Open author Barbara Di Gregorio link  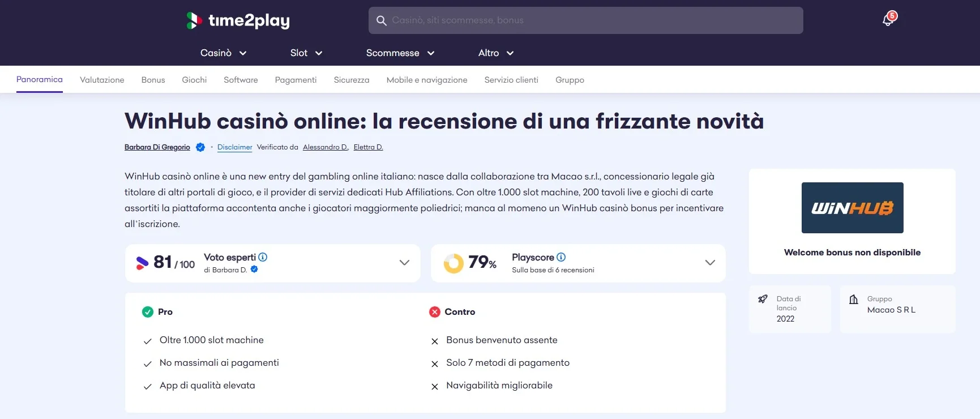157,147
